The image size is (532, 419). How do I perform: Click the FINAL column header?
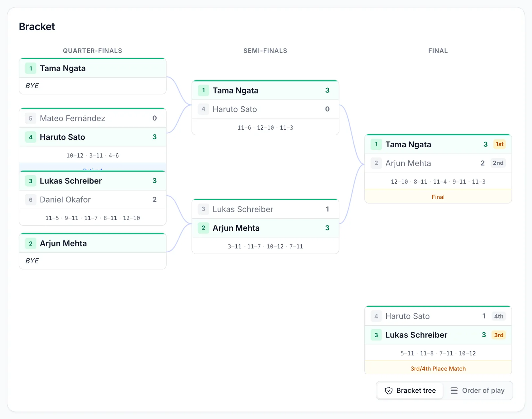click(x=438, y=51)
